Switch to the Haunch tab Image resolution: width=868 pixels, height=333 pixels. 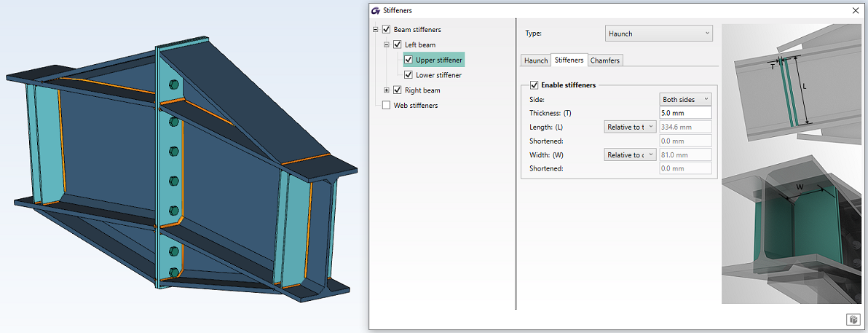click(536, 60)
